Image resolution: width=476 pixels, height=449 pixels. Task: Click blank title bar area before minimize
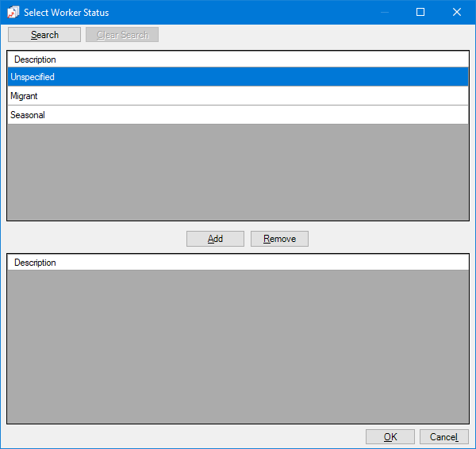(x=238, y=12)
